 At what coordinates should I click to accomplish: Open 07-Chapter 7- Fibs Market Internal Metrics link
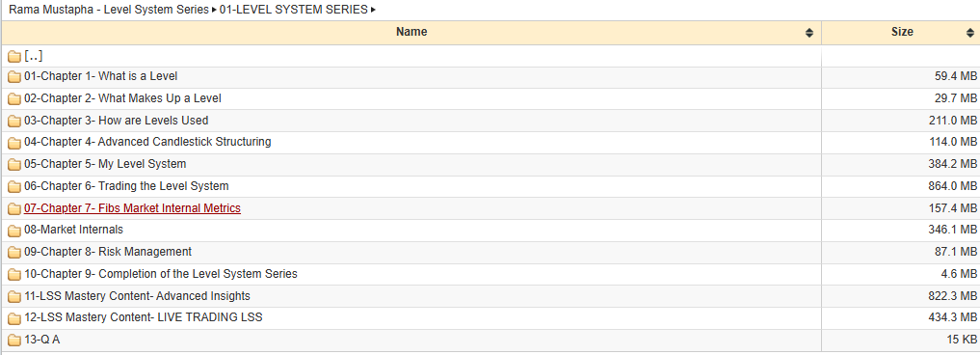pyautogui.click(x=132, y=207)
